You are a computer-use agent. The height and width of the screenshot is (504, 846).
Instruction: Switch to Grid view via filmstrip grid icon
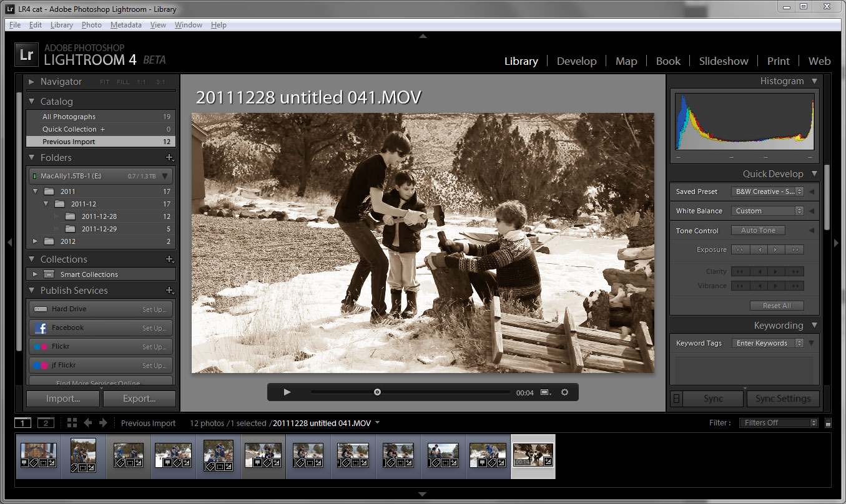(72, 422)
